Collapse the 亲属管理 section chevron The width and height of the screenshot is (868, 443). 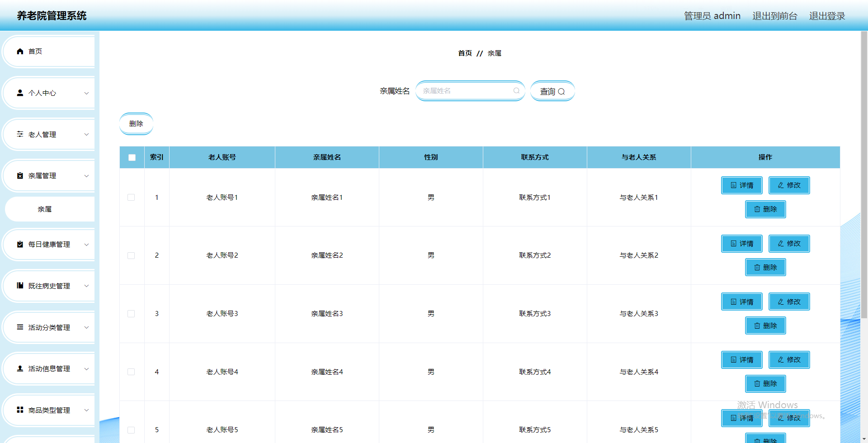(86, 175)
